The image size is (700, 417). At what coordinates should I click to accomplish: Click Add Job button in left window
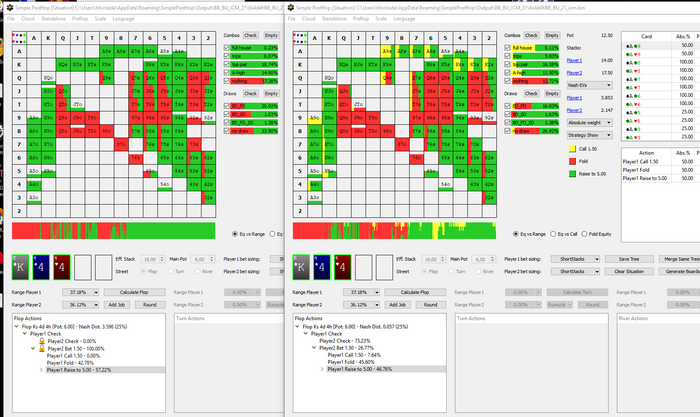pyautogui.click(x=117, y=304)
